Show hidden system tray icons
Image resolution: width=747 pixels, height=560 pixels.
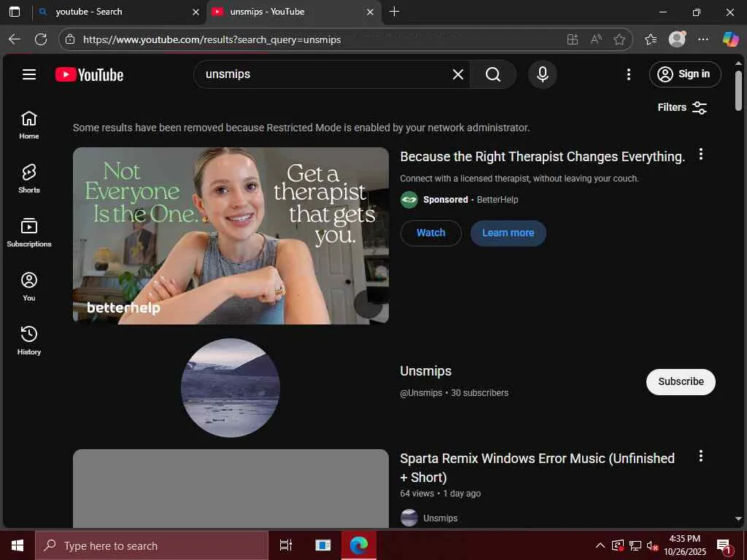[x=600, y=545]
